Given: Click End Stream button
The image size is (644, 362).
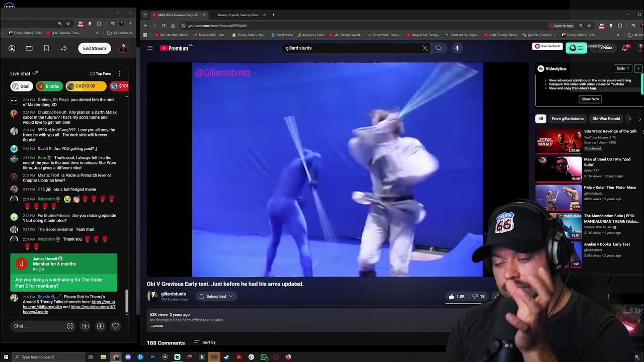Looking at the screenshot, I should pyautogui.click(x=95, y=48).
